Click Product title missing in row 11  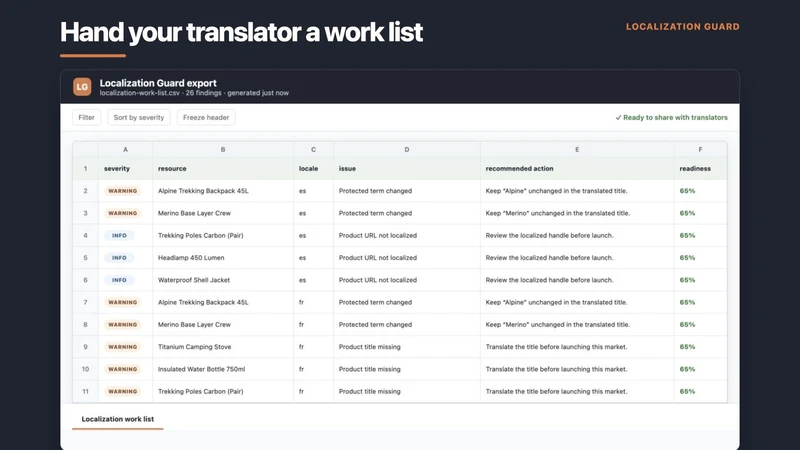(369, 391)
